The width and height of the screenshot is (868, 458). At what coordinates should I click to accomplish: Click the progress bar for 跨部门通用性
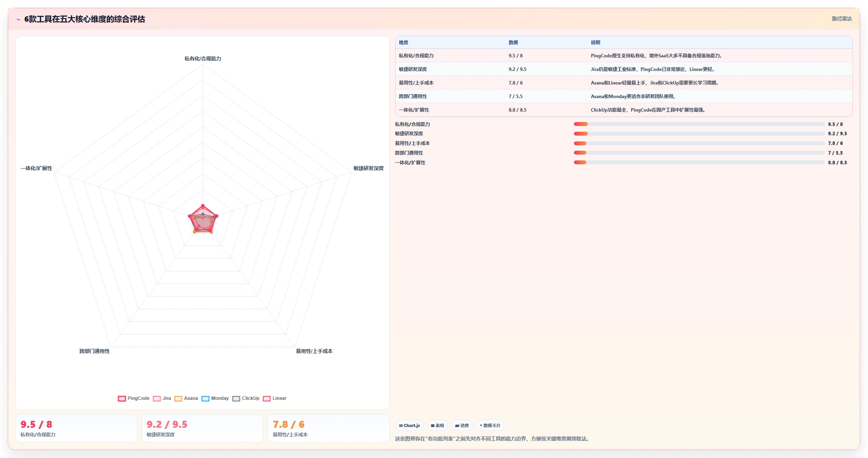tap(699, 153)
